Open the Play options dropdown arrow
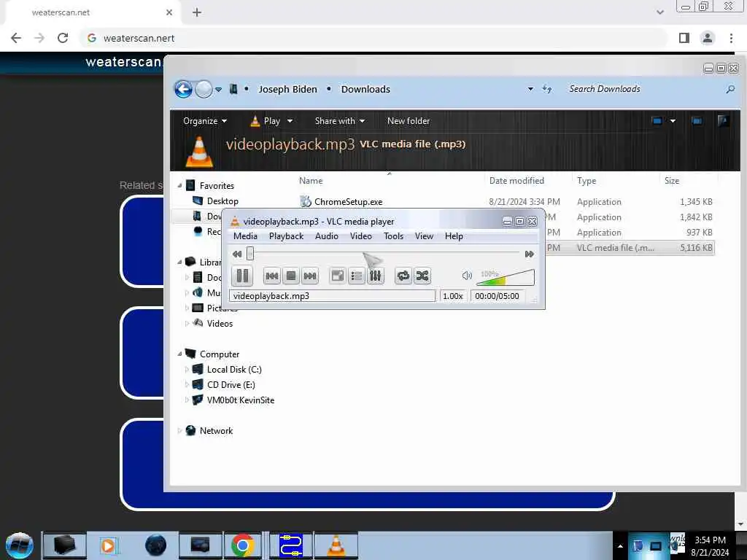The width and height of the screenshot is (747, 560). pyautogui.click(x=290, y=121)
